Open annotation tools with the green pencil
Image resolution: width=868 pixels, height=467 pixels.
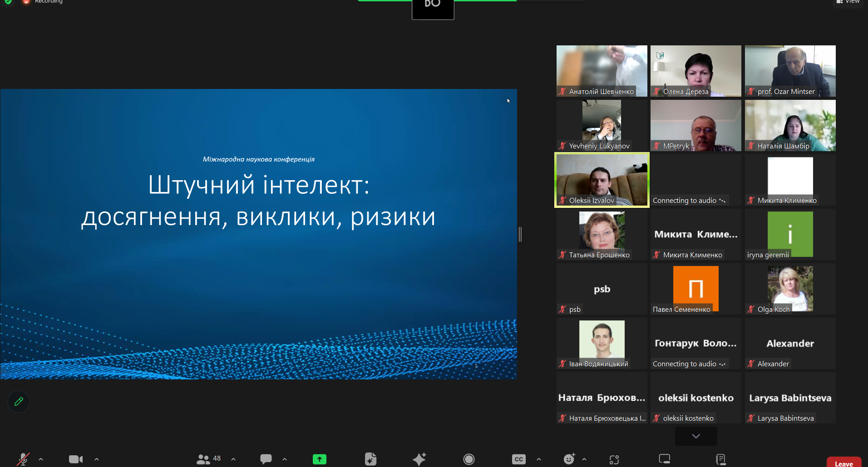[19, 402]
